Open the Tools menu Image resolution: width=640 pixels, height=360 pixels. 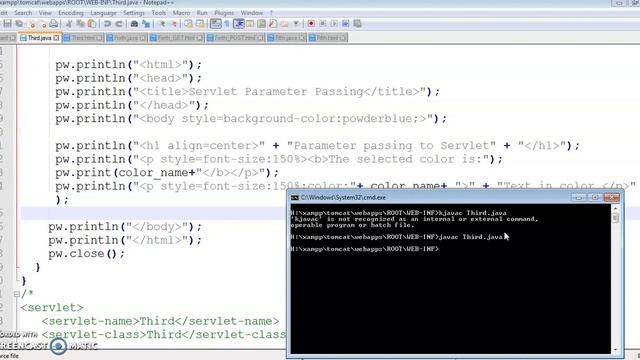pos(159,13)
